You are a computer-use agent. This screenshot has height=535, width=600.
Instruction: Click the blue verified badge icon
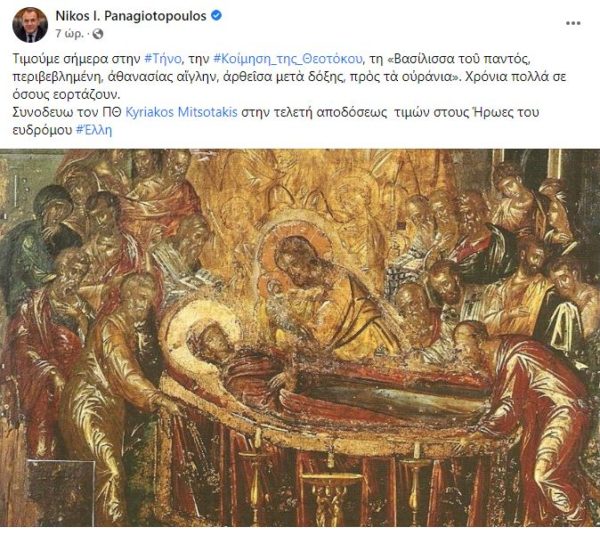(217, 16)
